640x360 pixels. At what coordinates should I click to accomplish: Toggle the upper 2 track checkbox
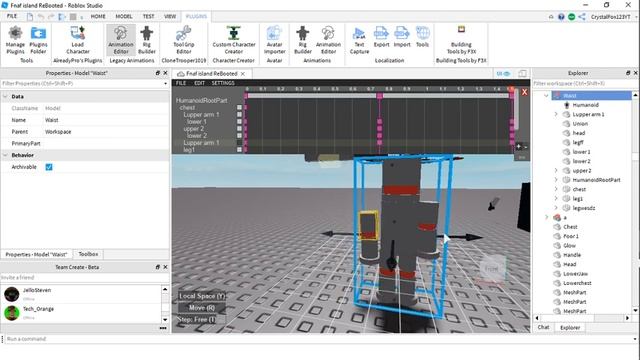coord(240,128)
